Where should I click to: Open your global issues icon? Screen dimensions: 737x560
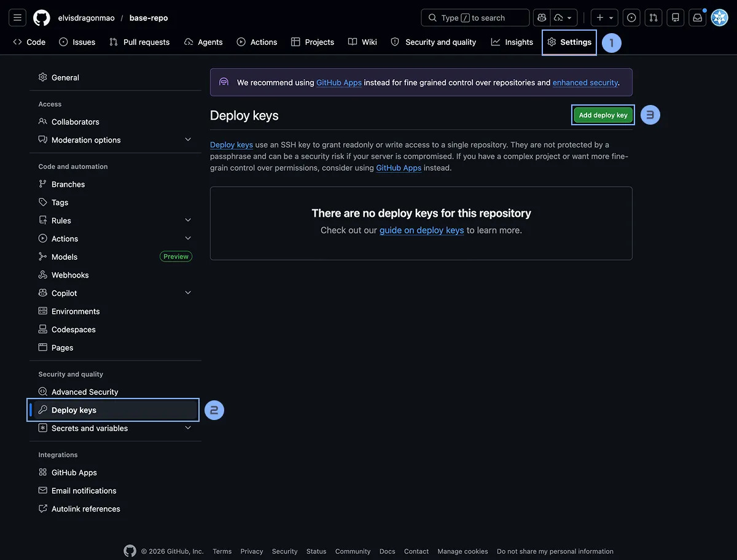(631, 17)
